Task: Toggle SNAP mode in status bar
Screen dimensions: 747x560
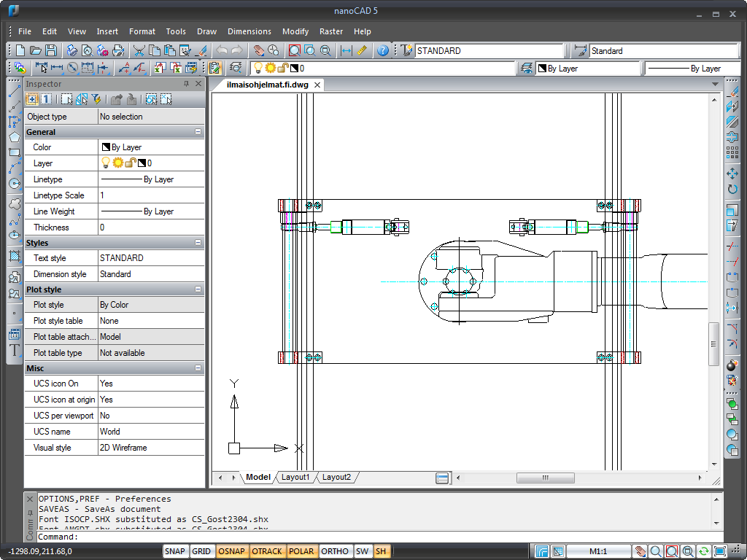Action: pos(175,551)
